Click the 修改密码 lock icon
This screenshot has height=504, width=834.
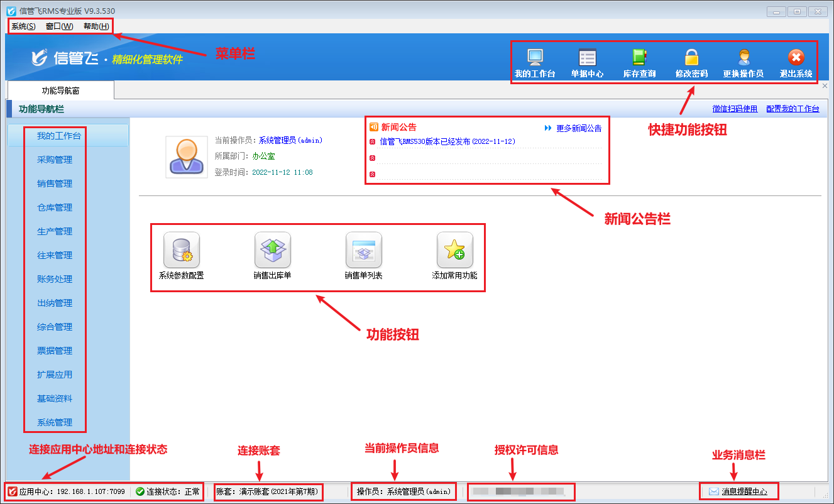click(x=691, y=58)
